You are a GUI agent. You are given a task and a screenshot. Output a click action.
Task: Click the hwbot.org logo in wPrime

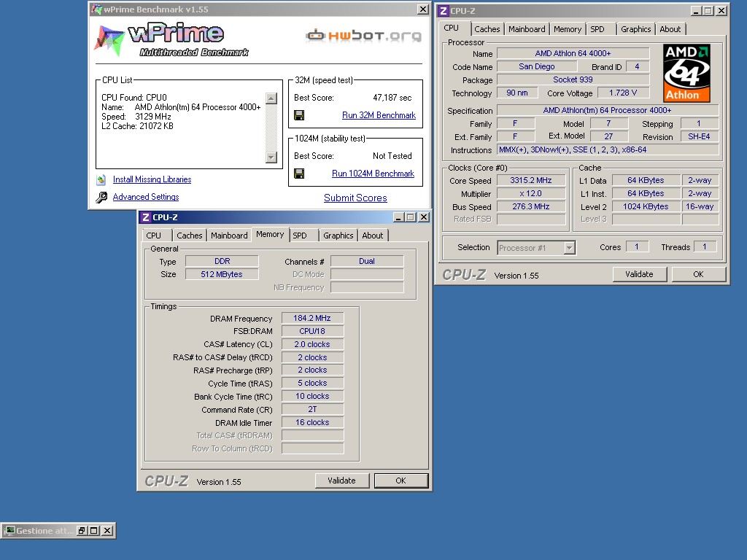pos(363,36)
